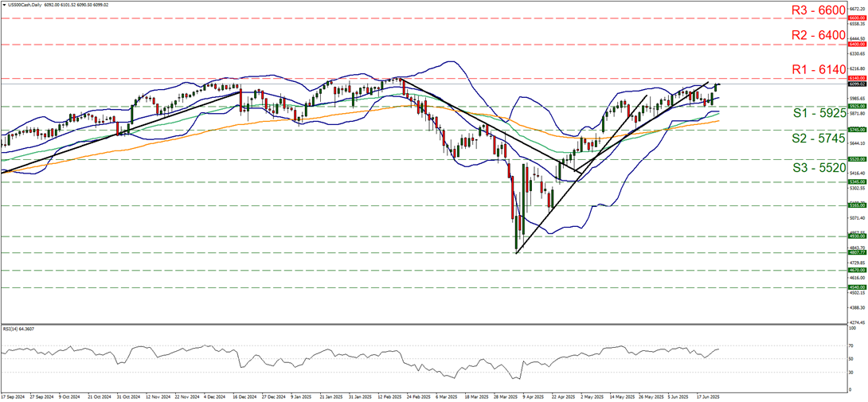Click the green 5925.00 price tag on axis
The height and width of the screenshot is (402, 868).
click(857, 106)
